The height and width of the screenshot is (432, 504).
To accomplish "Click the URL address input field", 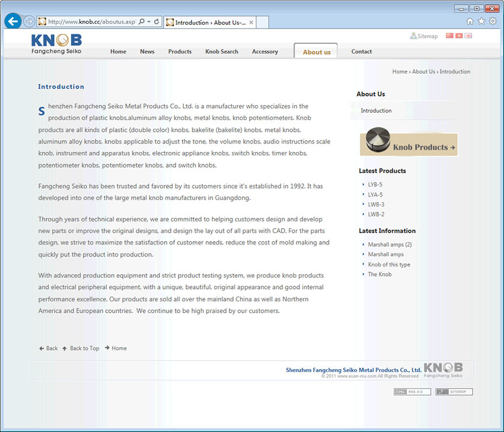I will click(x=89, y=22).
